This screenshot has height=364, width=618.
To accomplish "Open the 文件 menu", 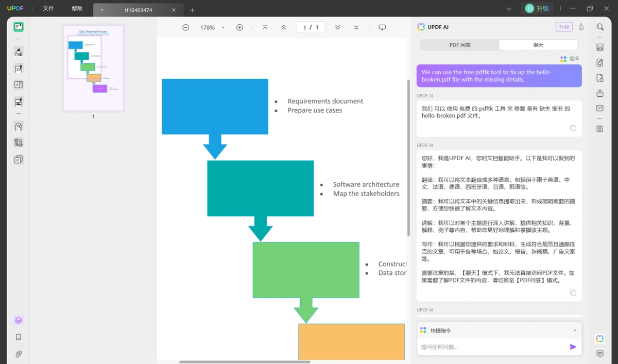I will (x=48, y=9).
